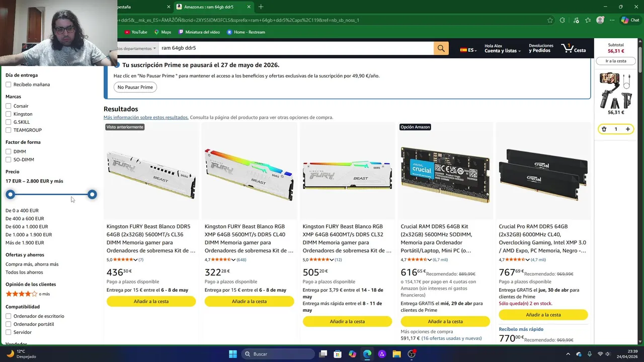This screenshot has height=362, width=644.
Task: Click the trash icon in cart sidebar
Action: (604, 129)
